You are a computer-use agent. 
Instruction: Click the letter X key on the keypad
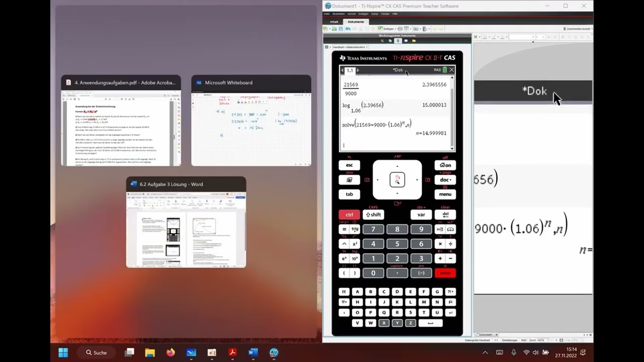pos(384,323)
